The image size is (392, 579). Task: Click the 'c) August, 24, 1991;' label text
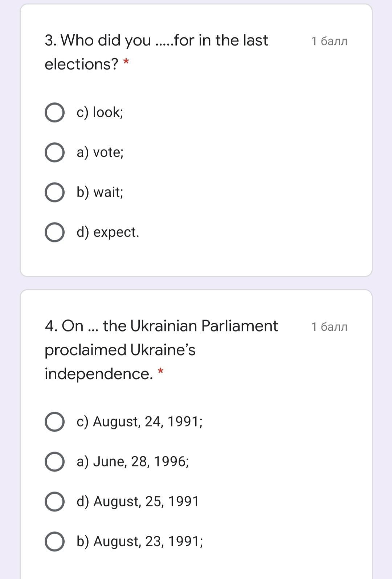[139, 421]
